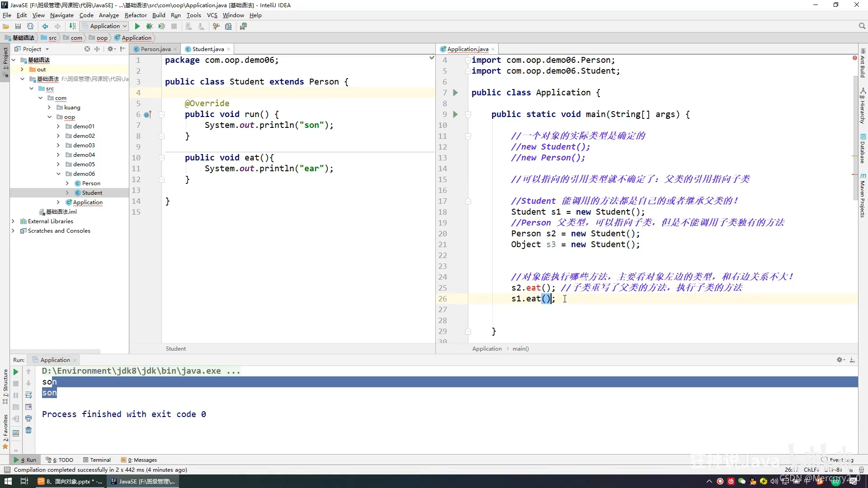Click the Open folder toolbar icon
868x488 pixels.
pyautogui.click(x=6, y=26)
